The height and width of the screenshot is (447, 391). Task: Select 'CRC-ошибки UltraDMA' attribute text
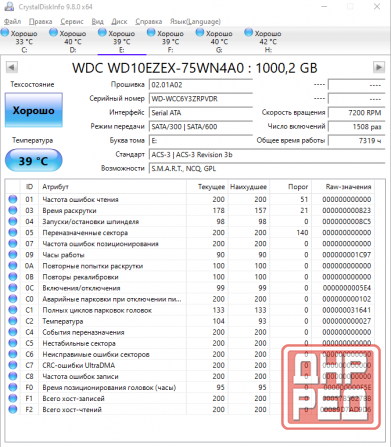pyautogui.click(x=79, y=365)
